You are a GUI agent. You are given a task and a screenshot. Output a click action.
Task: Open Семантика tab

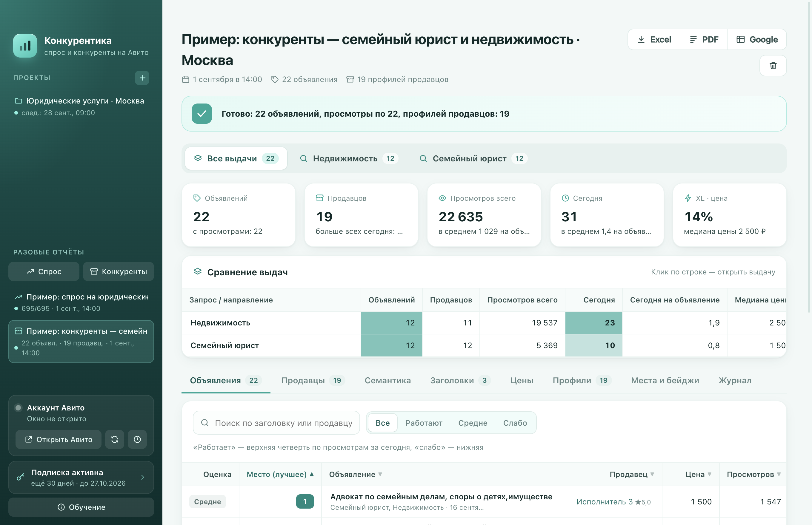387,380
